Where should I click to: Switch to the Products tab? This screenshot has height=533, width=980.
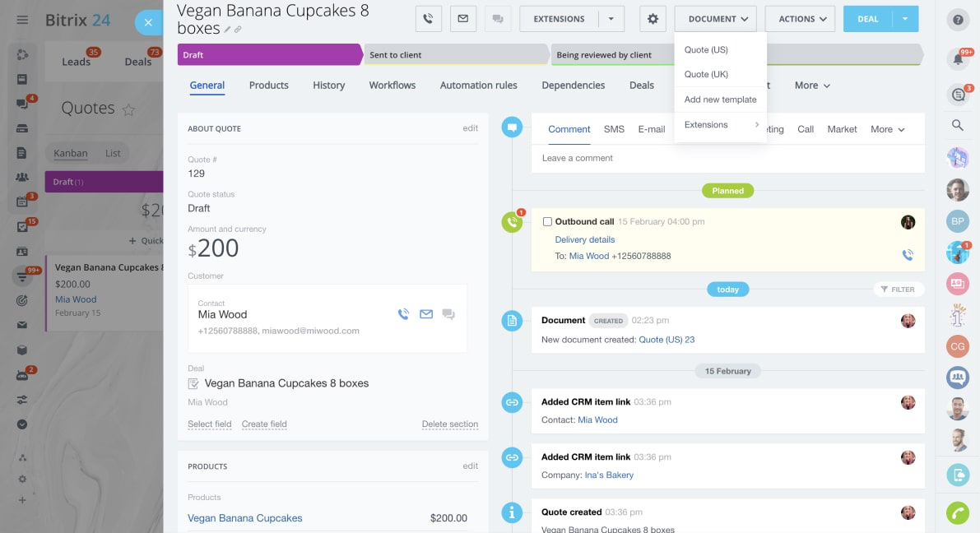pos(268,86)
